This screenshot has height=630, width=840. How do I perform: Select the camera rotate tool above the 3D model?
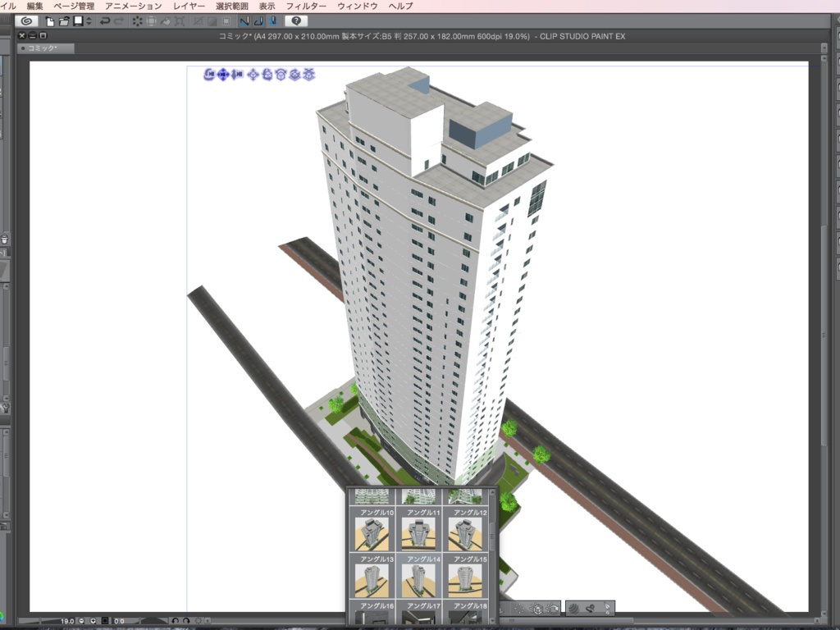(208, 75)
